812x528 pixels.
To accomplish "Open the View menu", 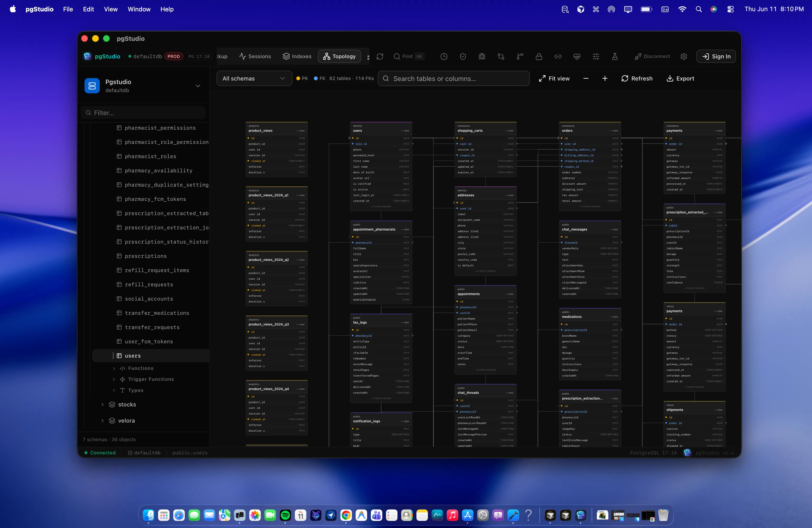I will 111,9.
